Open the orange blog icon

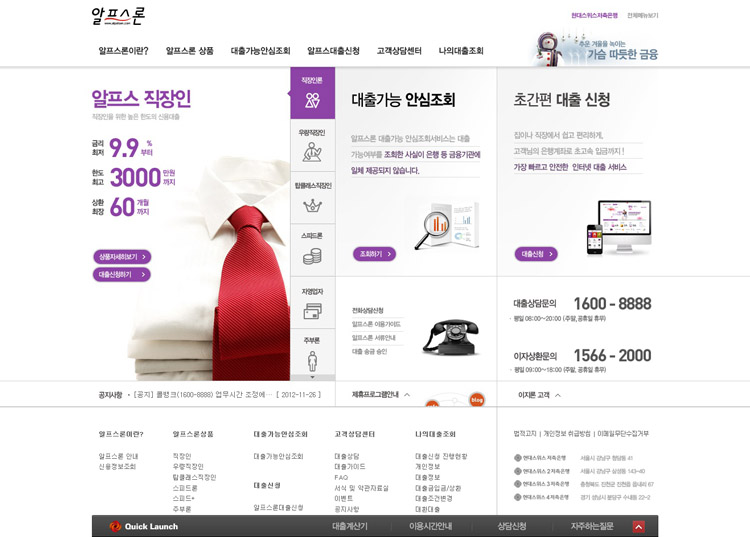tap(476, 399)
